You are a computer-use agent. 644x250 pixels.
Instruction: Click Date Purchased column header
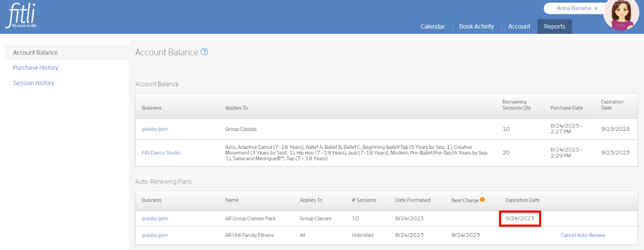[413, 200]
